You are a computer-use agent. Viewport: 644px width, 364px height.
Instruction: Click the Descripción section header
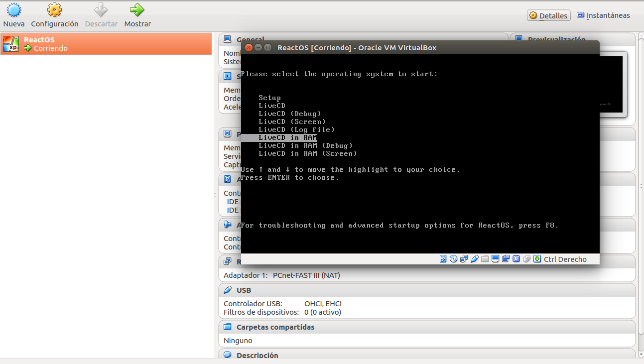point(427,355)
